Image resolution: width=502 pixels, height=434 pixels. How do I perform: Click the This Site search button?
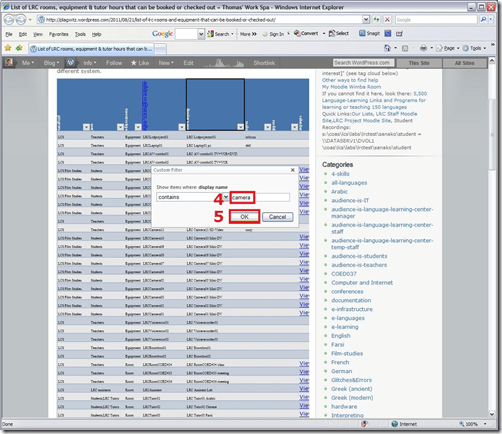point(419,63)
